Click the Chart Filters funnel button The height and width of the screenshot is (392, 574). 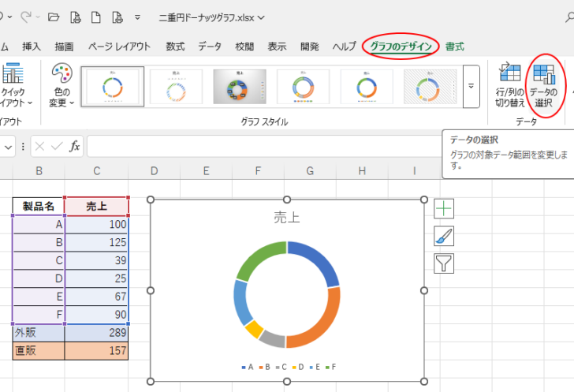(x=444, y=263)
